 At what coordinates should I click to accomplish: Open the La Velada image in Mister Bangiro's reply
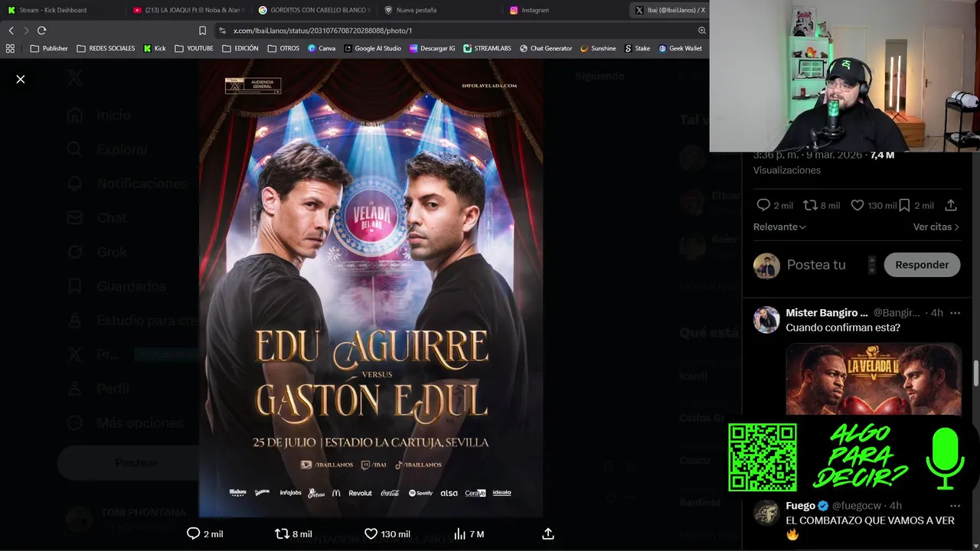(874, 379)
